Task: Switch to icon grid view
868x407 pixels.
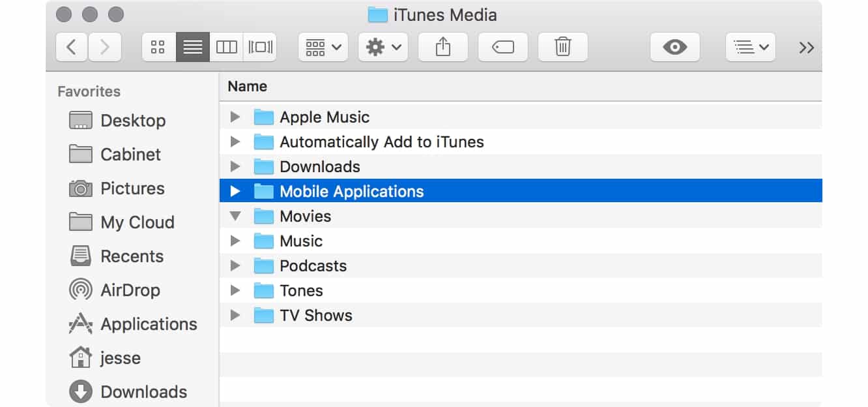Action: pos(158,47)
